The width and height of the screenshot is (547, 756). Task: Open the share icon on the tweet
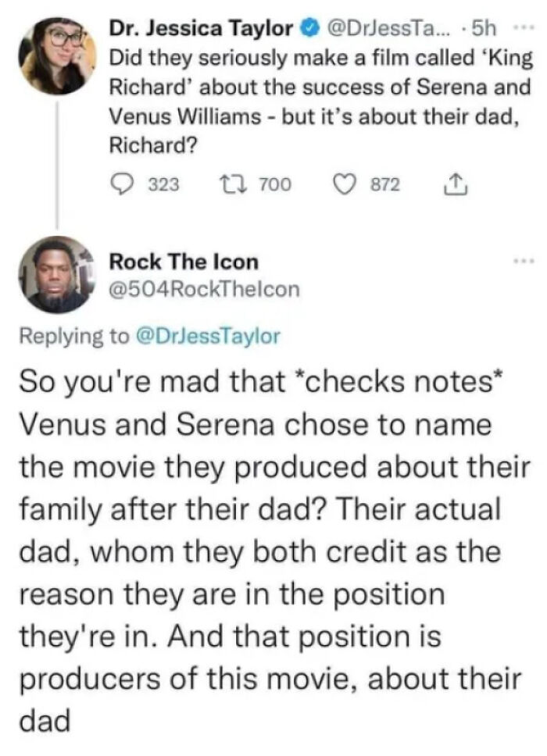[x=456, y=181]
